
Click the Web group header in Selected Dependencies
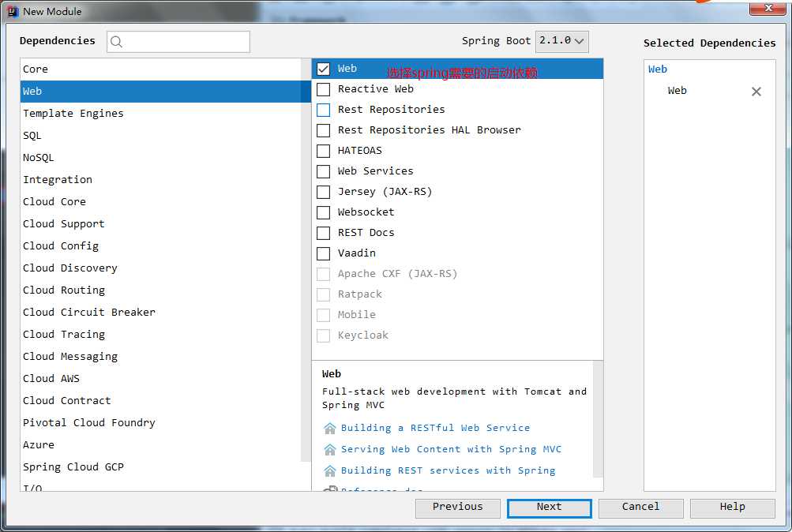658,69
